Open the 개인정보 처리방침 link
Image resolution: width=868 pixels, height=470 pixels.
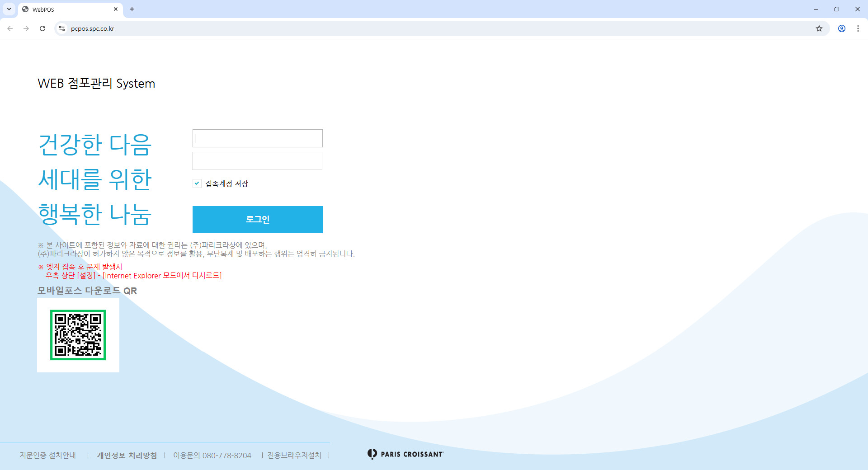point(127,455)
